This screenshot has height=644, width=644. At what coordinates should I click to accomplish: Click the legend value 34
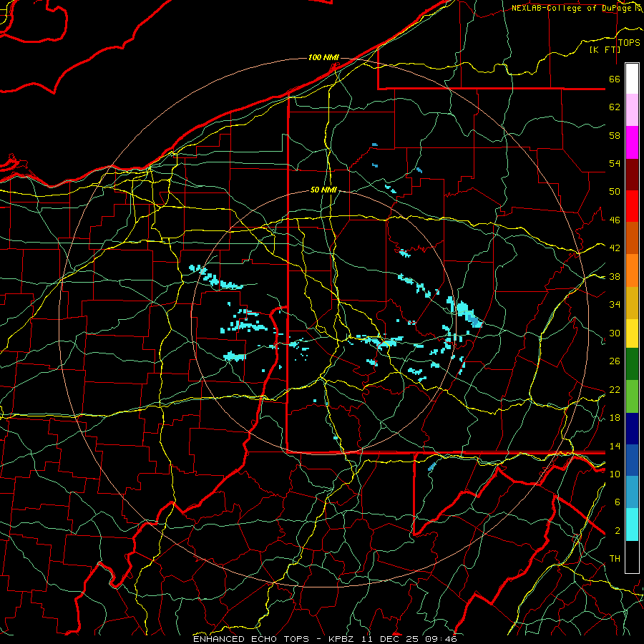click(615, 305)
